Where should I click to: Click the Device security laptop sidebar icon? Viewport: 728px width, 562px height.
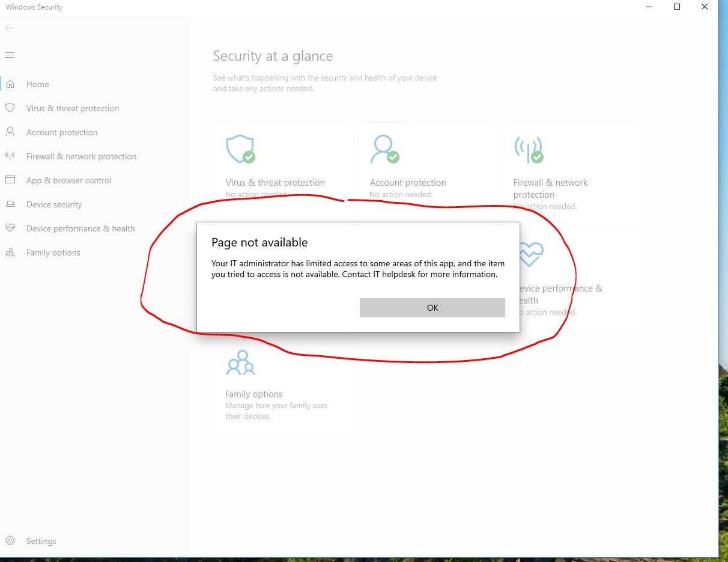(x=10, y=204)
